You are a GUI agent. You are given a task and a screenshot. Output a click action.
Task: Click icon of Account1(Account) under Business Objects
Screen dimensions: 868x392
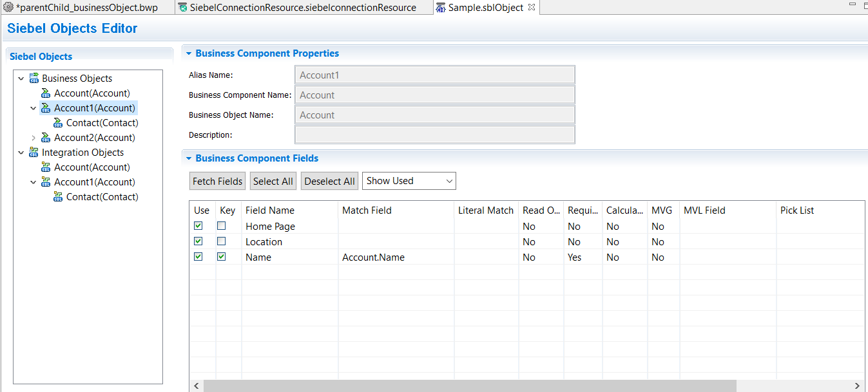pos(46,108)
